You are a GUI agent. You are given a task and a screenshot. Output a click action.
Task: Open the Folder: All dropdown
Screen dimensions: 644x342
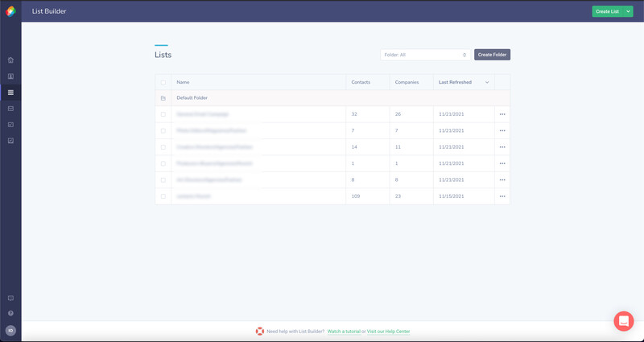point(426,55)
